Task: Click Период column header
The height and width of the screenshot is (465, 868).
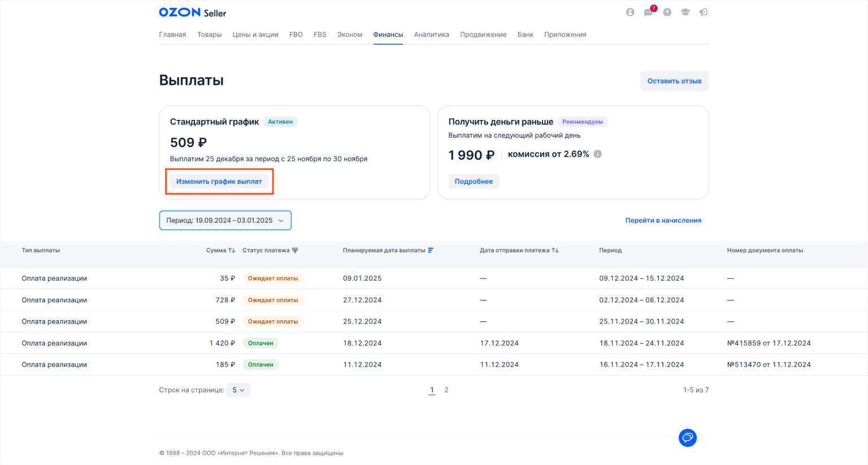Action: tap(610, 250)
